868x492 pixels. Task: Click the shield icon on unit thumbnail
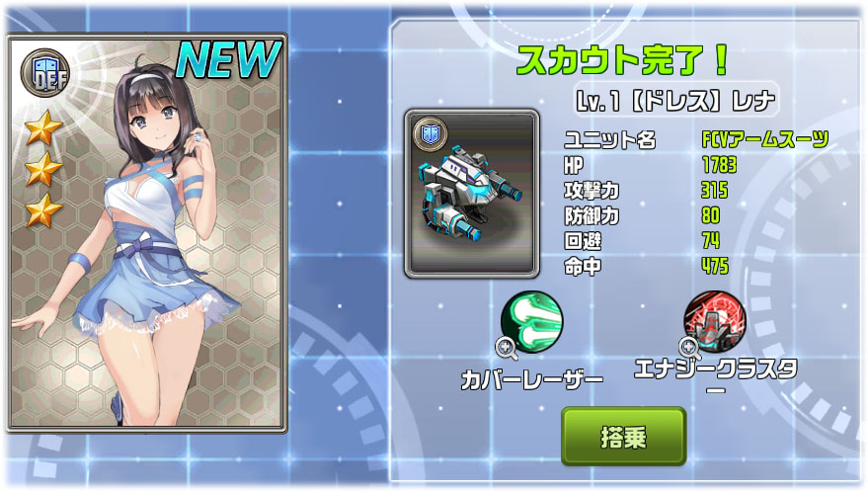pos(431,134)
